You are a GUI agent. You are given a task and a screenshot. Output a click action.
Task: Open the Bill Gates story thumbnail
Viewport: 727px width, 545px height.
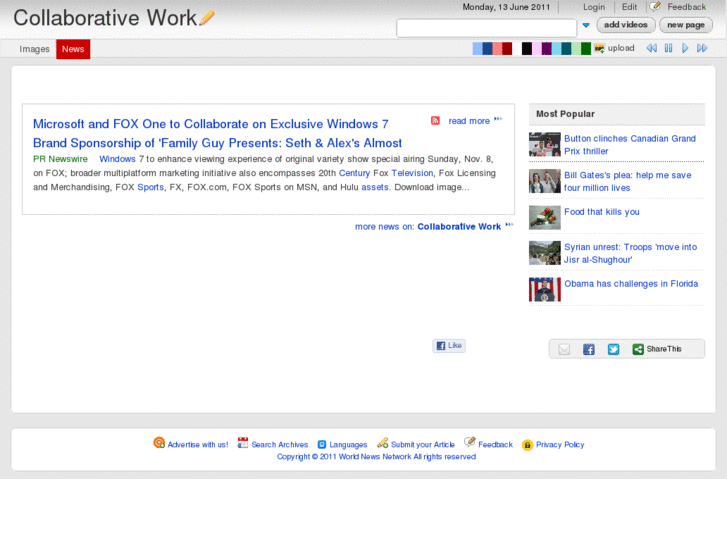(x=545, y=181)
